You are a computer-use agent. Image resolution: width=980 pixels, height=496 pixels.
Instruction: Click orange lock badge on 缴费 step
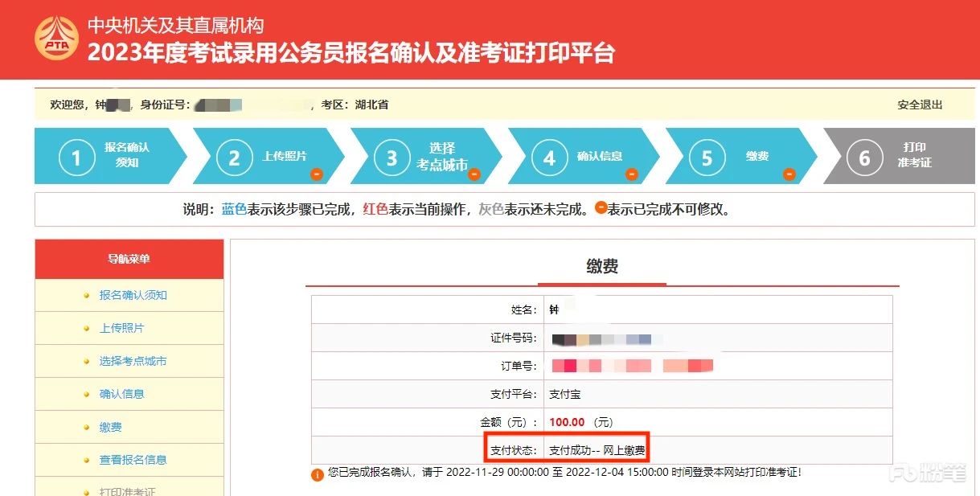789,174
